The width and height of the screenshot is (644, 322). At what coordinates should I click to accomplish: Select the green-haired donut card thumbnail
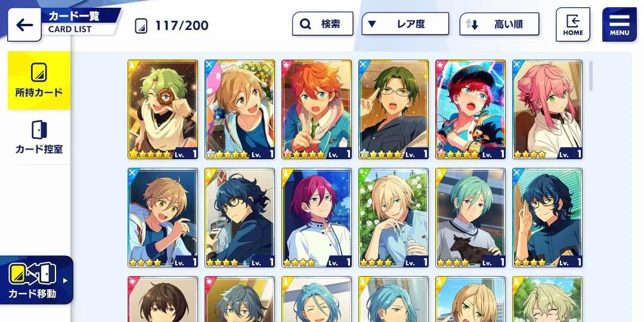(163, 110)
